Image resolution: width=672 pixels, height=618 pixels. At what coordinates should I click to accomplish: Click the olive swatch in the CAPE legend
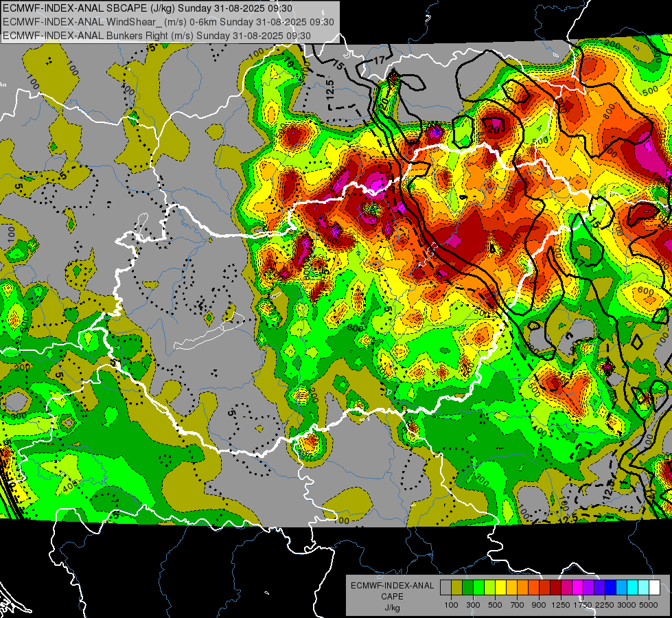[x=457, y=587]
